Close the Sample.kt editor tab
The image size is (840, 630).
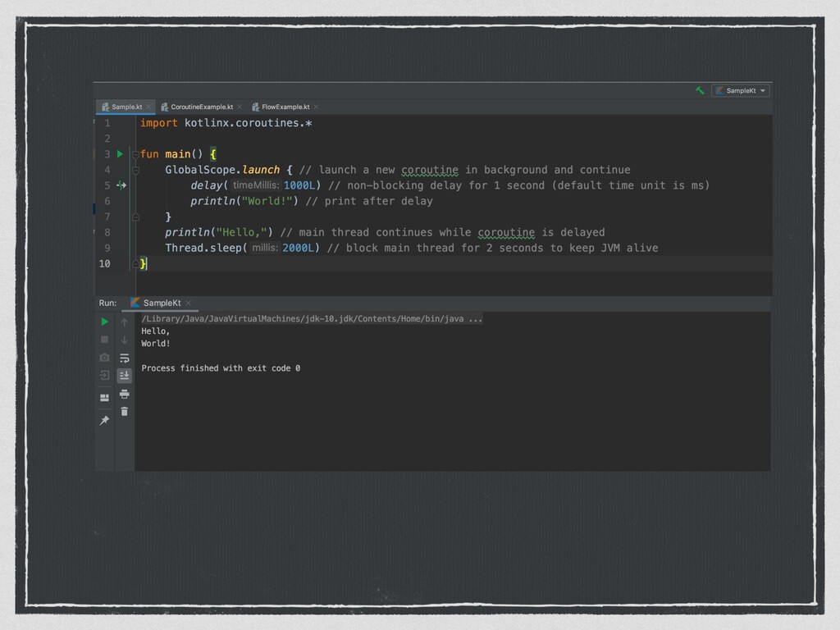149,107
